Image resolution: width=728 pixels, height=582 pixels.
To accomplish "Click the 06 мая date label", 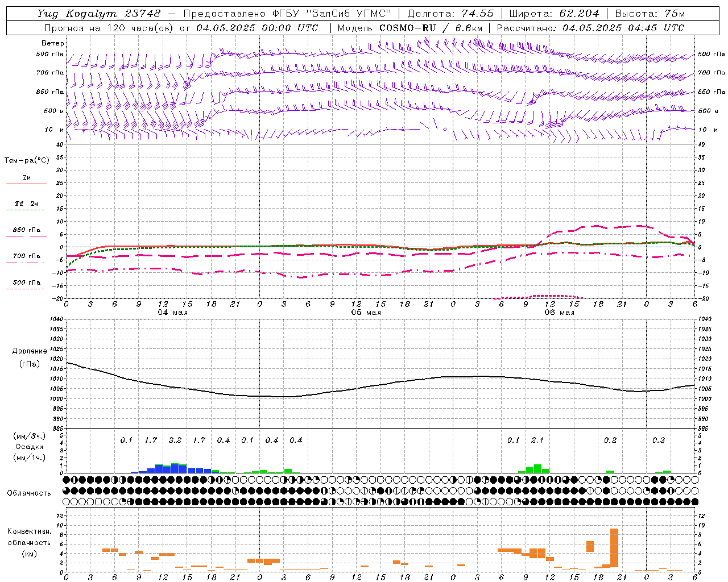I will click(560, 313).
